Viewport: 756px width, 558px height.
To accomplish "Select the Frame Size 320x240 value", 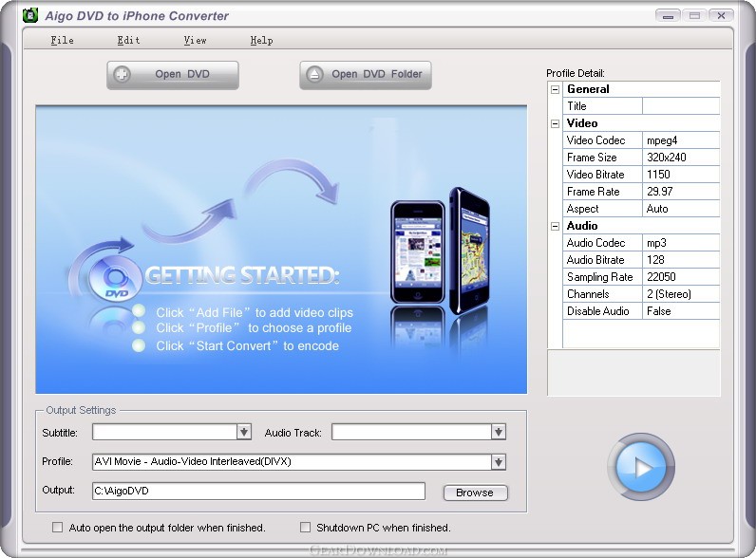I will tap(681, 158).
